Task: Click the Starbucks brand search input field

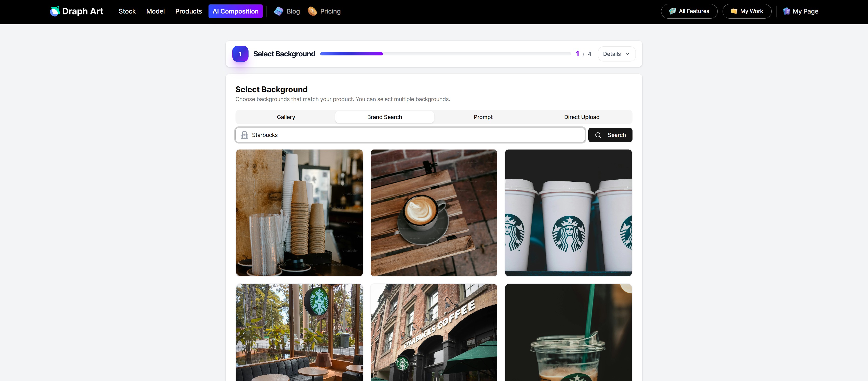Action: [410, 135]
